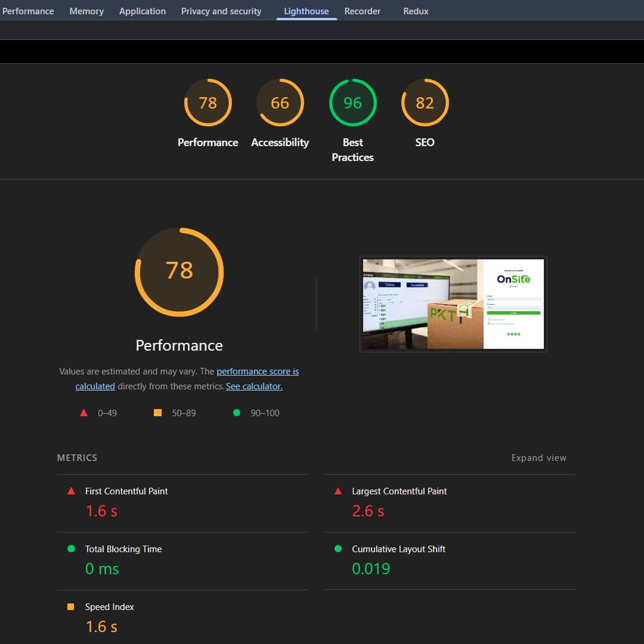
Task: Jump to SEO score gauge 82
Action: [425, 103]
